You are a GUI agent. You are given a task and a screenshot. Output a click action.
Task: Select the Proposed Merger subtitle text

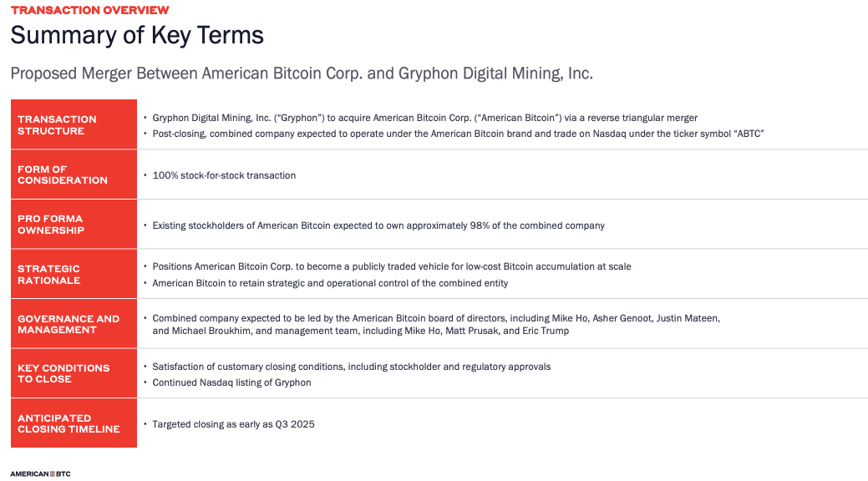click(302, 73)
